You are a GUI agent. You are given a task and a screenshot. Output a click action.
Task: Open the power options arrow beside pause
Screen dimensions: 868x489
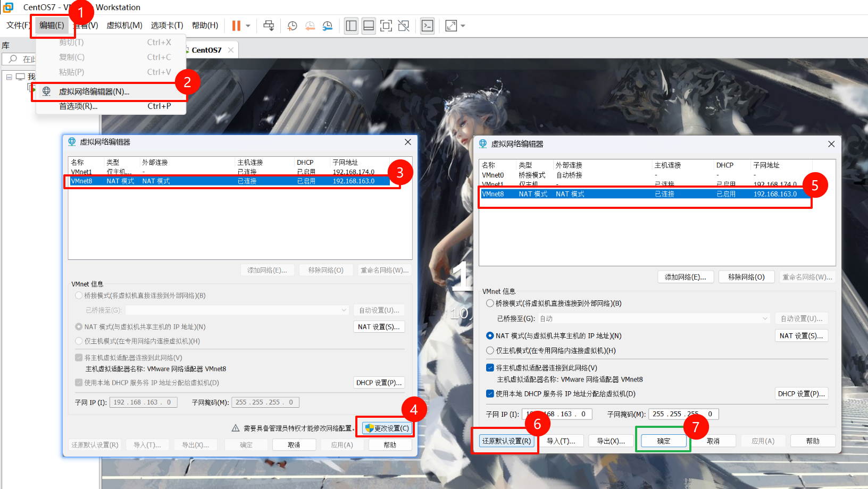click(248, 26)
